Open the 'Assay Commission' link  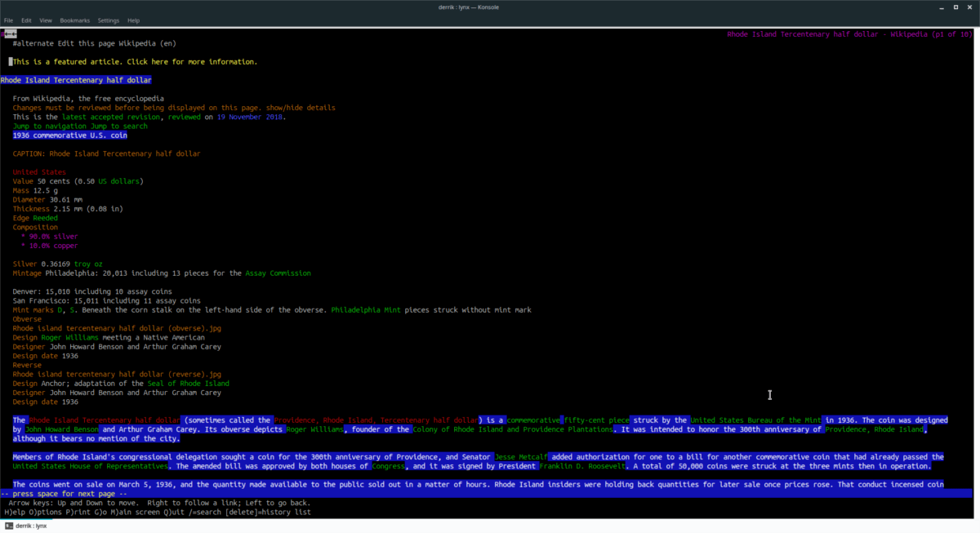(278, 273)
